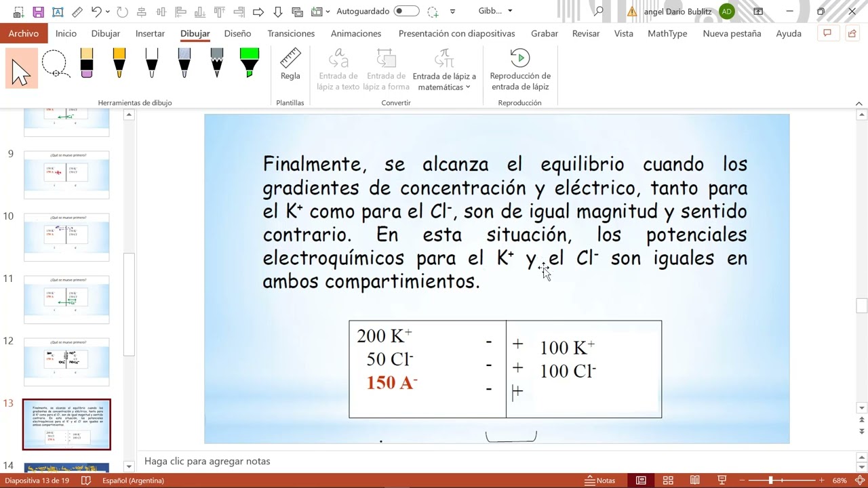Select slide 10 thumbnail
This screenshot has height=488, width=868.
pos(66,237)
